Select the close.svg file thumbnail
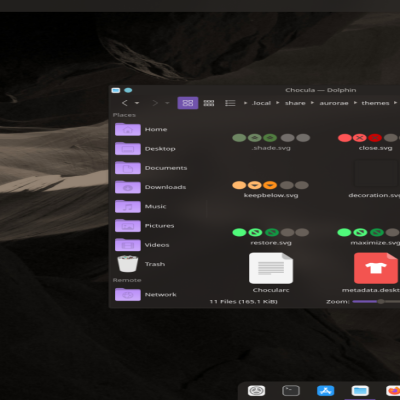The height and width of the screenshot is (400, 400). (x=369, y=138)
